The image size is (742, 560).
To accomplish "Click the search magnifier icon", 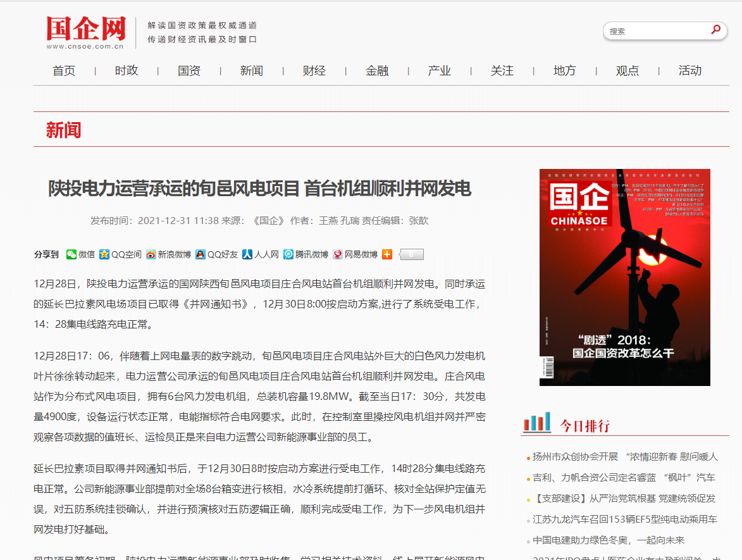I will pyautogui.click(x=715, y=30).
